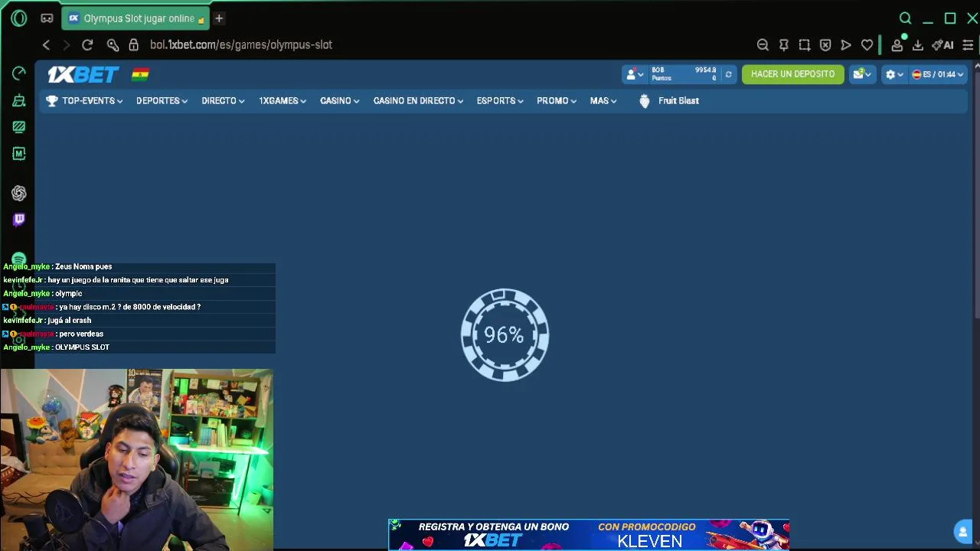Viewport: 980px width, 551px height.
Task: Open the ad blocker shield icon
Action: pyautogui.click(x=825, y=45)
